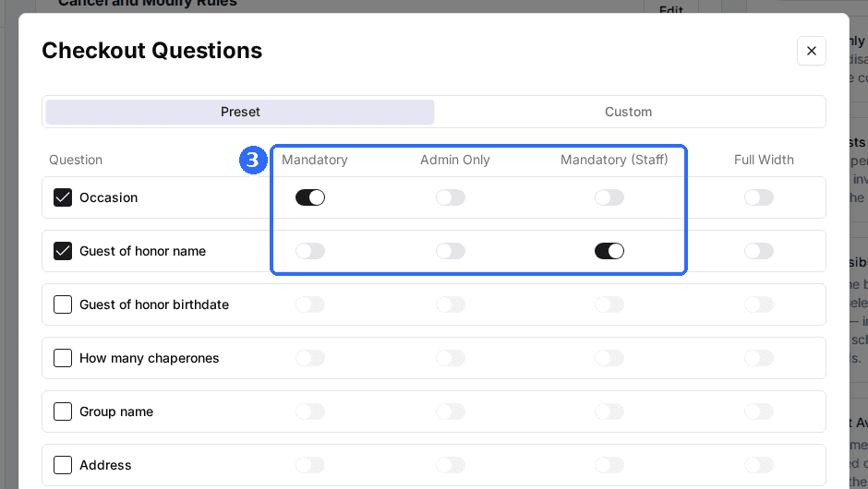The image size is (868, 489).
Task: Toggle Admin Only for Group name
Action: 451,411
